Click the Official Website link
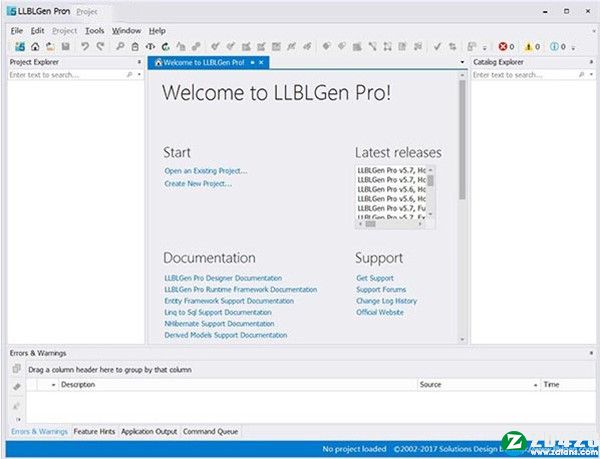This screenshot has width=600, height=459. [380, 312]
